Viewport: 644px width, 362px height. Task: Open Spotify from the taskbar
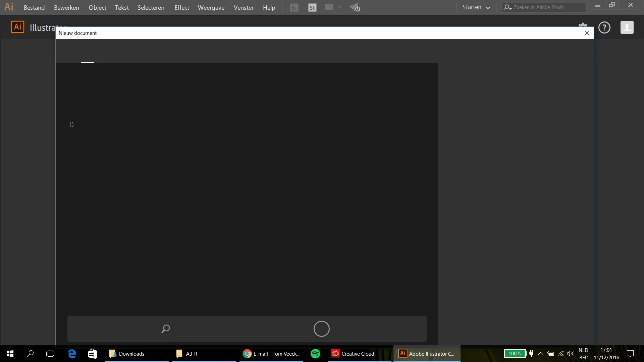coord(315,354)
